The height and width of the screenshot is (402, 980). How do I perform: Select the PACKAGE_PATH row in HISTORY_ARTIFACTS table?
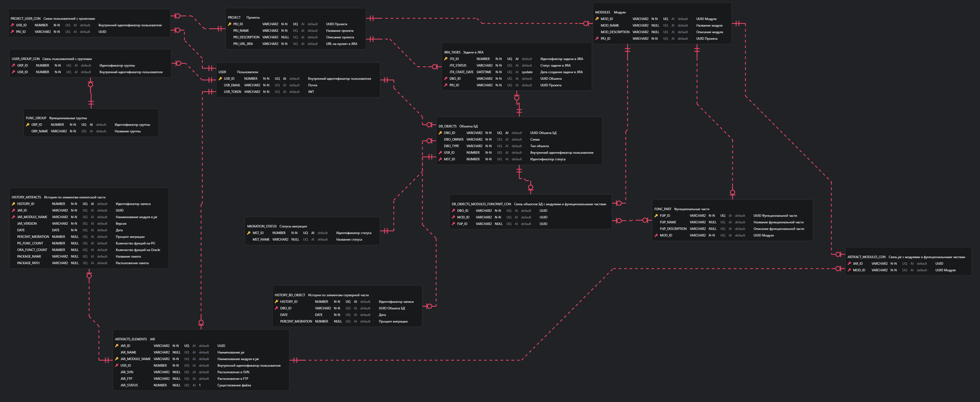pyautogui.click(x=28, y=263)
